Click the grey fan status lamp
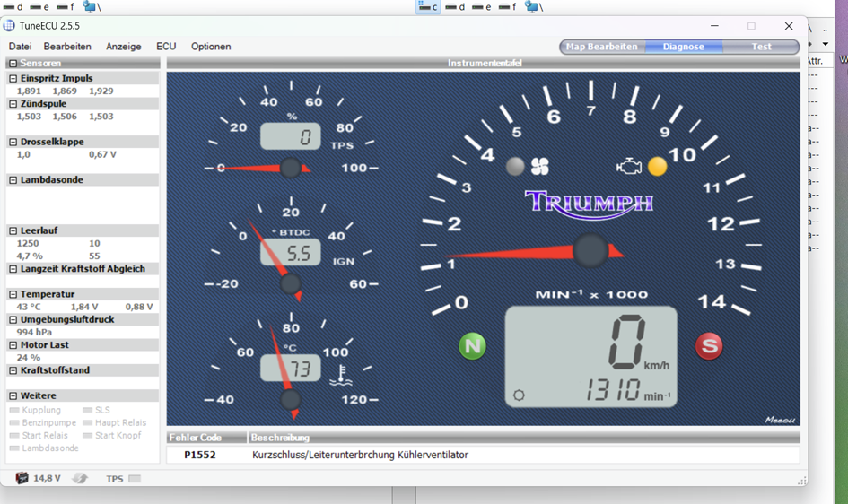This screenshot has height=504, width=848. click(x=515, y=167)
